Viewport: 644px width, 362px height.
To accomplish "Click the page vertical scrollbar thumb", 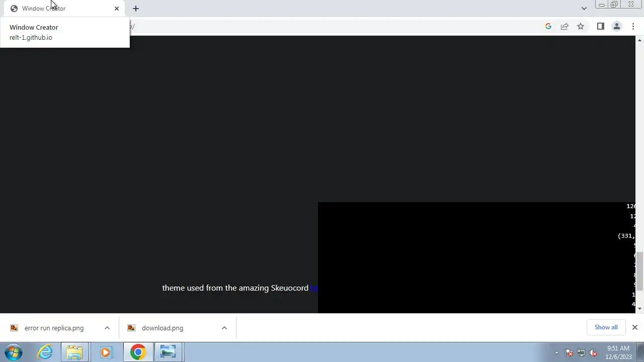I will click(640, 270).
